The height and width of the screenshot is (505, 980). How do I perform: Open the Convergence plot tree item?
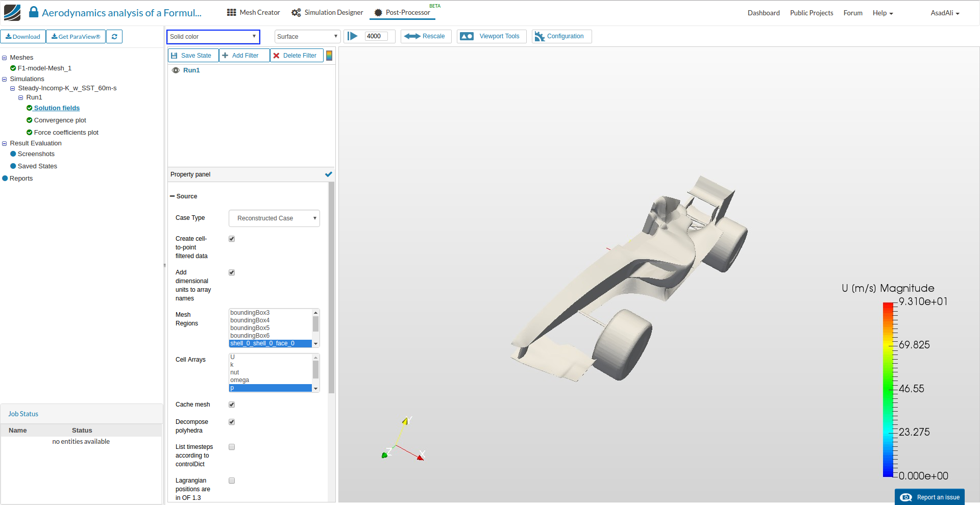click(x=60, y=120)
